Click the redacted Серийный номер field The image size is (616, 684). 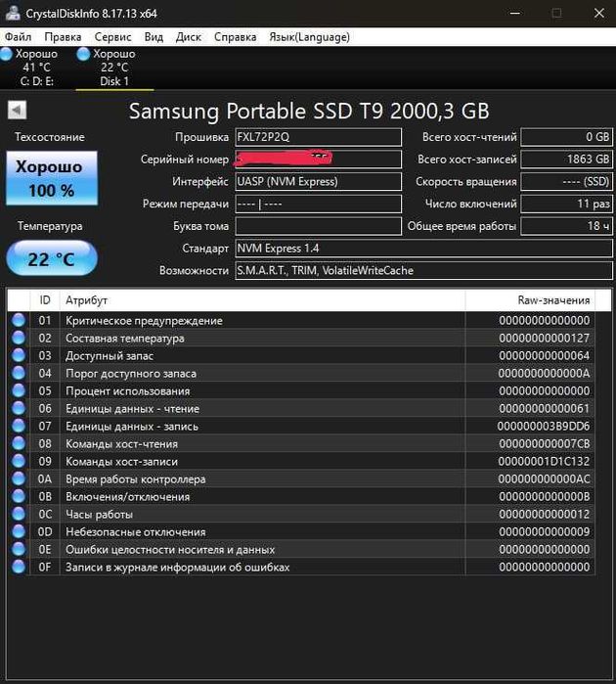(x=318, y=160)
